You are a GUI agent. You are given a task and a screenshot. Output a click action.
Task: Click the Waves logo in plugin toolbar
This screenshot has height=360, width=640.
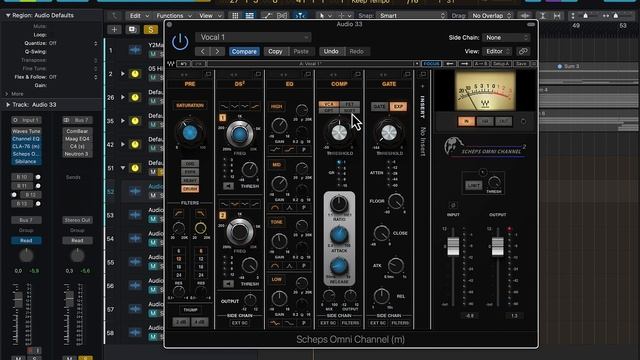click(171, 64)
